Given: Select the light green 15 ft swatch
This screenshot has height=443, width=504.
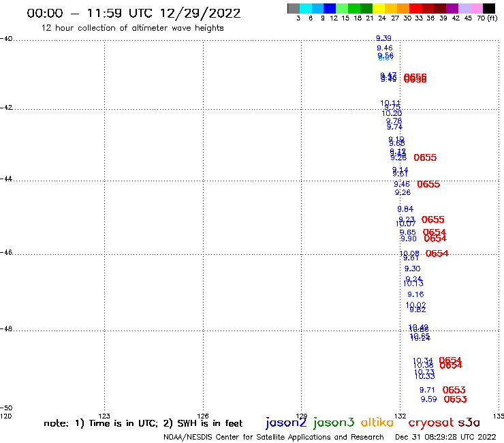Looking at the screenshot, I should click(x=342, y=8).
